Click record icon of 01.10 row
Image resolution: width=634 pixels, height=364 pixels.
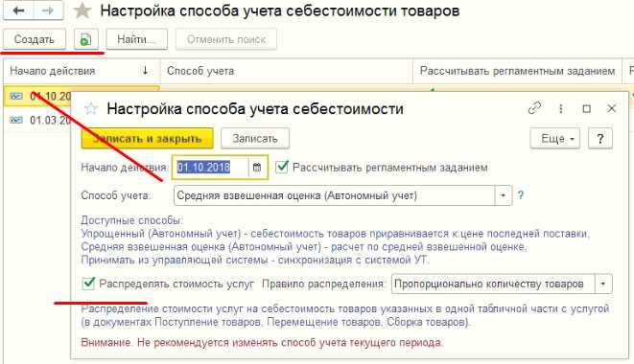16,96
